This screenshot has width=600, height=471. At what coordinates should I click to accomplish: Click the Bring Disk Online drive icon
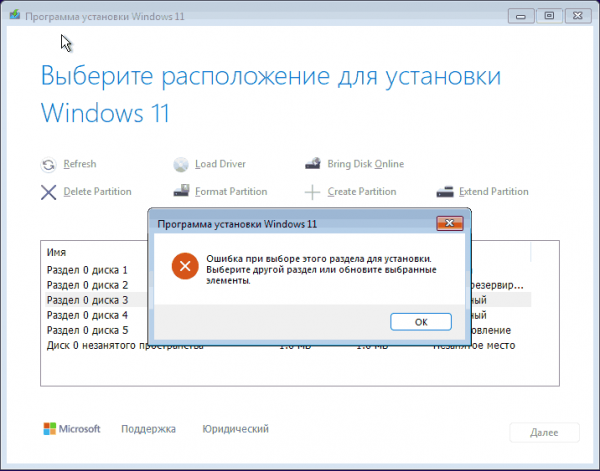[x=313, y=164]
